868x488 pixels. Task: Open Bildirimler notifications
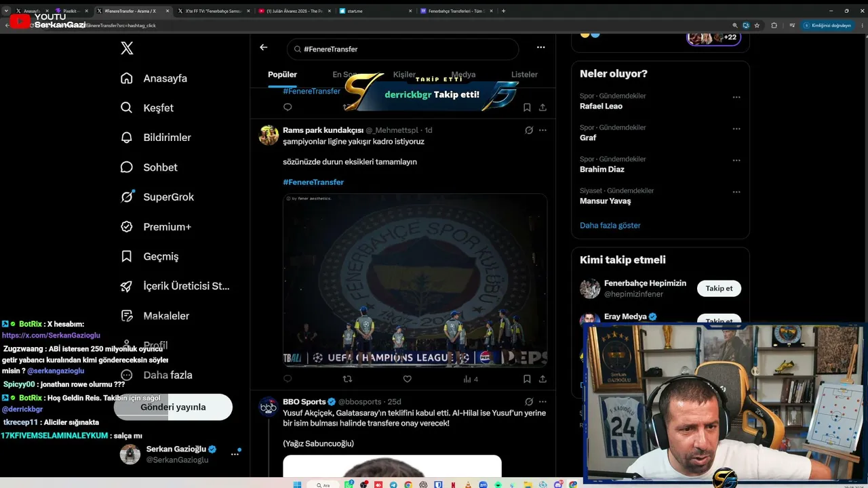click(x=155, y=138)
